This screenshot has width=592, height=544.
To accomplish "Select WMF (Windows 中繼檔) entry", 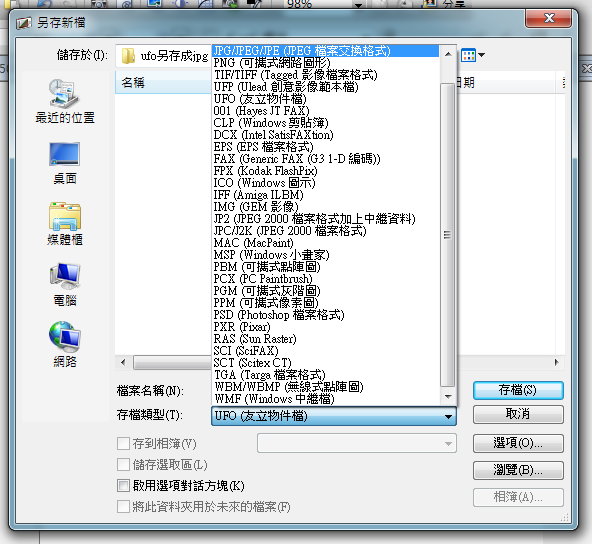I will point(325,399).
